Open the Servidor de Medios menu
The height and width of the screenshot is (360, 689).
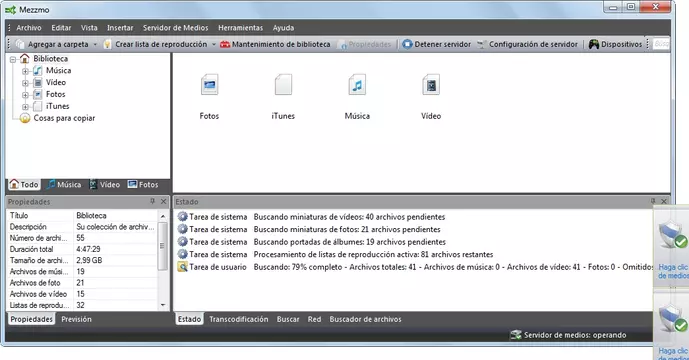pyautogui.click(x=175, y=28)
